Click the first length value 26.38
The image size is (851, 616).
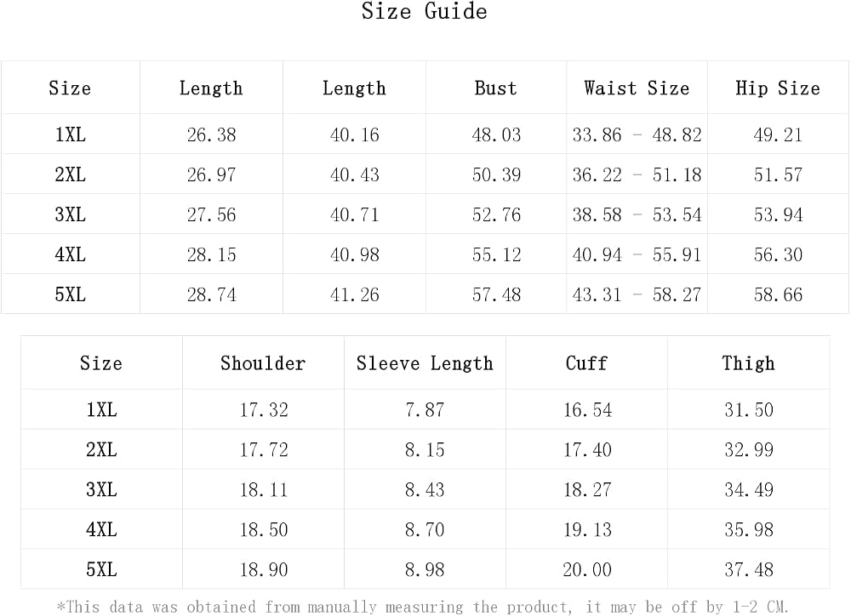(x=211, y=134)
